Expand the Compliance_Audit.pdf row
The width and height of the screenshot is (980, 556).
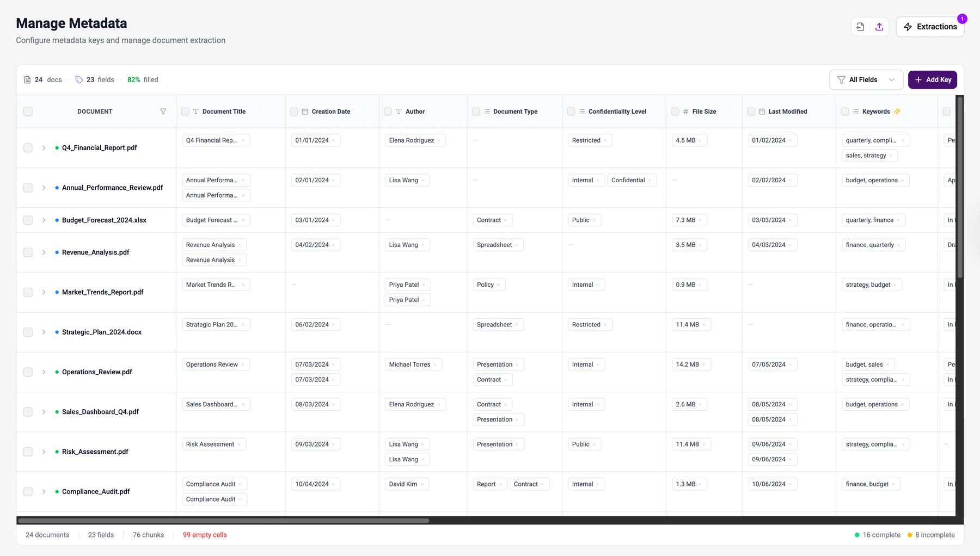coord(44,492)
